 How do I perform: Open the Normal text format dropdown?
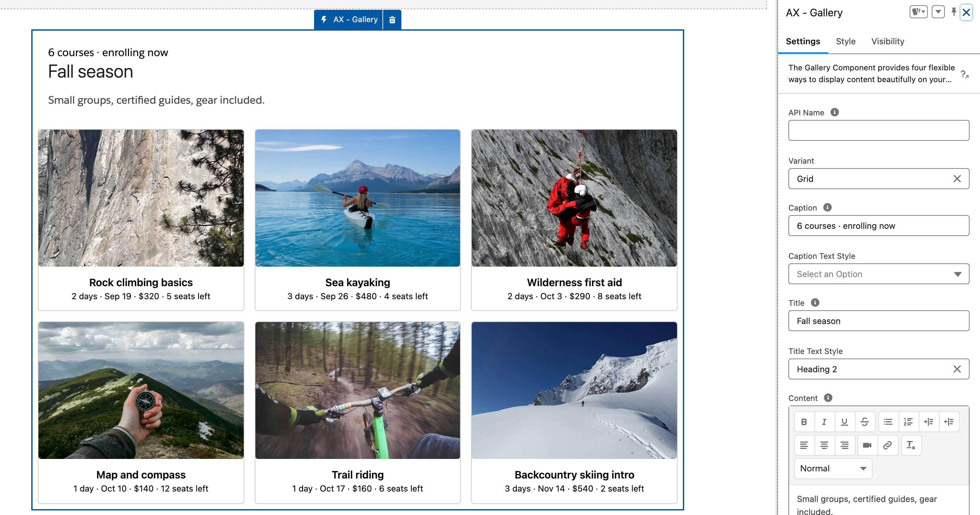coord(833,469)
